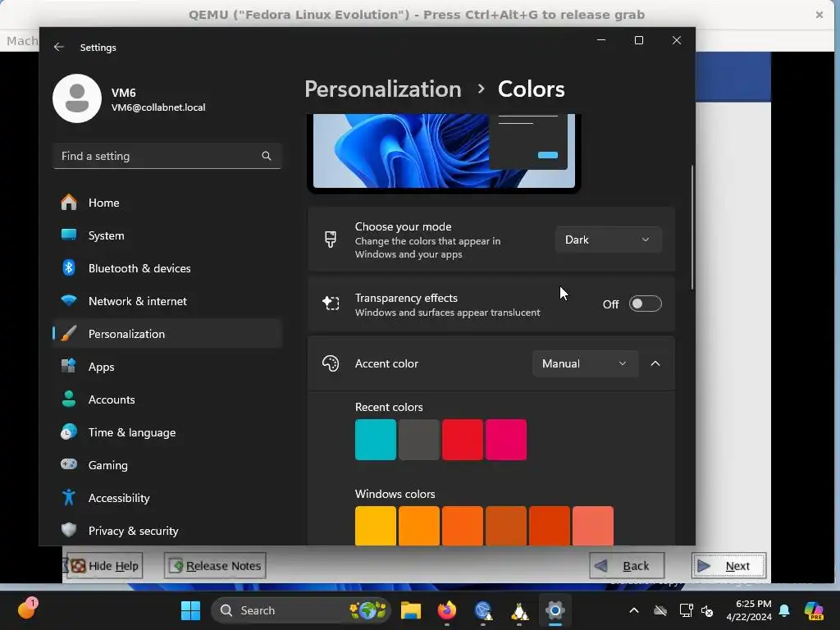Click the Find a setting search field
Viewport: 840px width, 630px height.
(x=167, y=156)
